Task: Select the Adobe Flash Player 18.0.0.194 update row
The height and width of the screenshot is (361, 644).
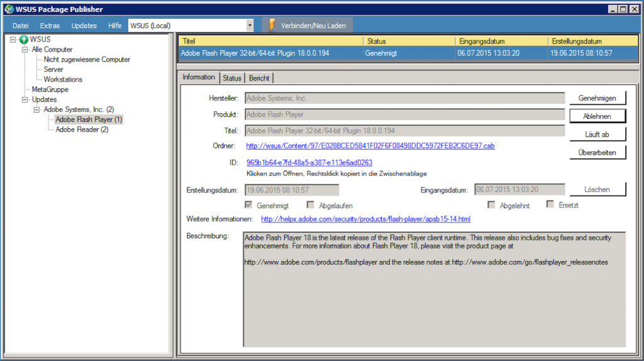Action: tap(408, 53)
